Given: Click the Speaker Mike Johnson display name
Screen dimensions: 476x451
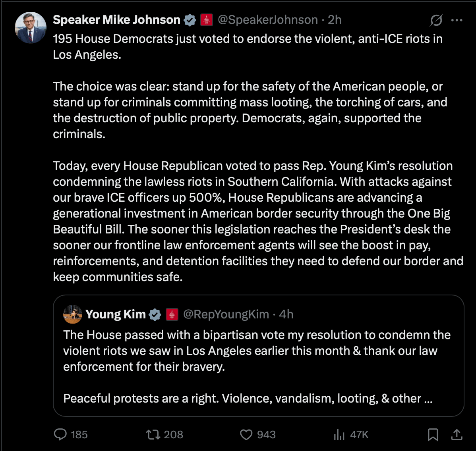Looking at the screenshot, I should tap(116, 20).
